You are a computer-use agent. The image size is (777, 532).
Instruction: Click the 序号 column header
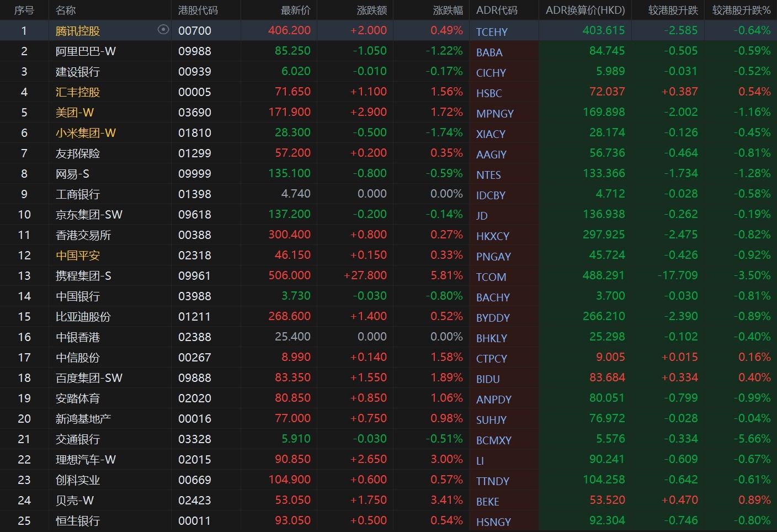[24, 10]
